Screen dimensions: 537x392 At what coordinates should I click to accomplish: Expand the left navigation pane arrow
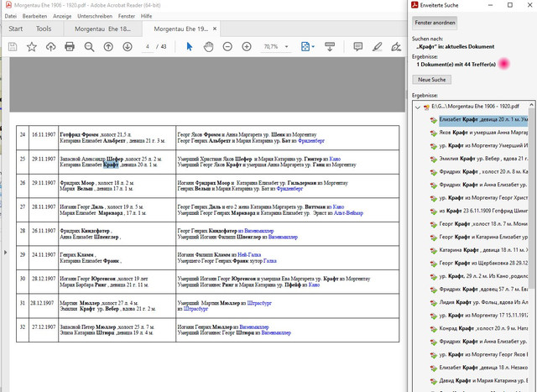5,253
